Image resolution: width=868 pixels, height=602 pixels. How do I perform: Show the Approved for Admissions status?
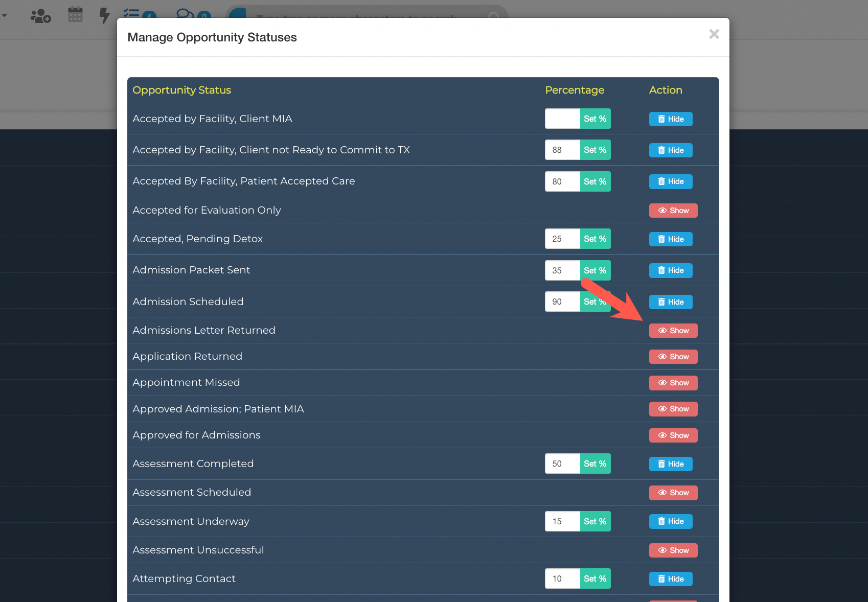pyautogui.click(x=673, y=435)
